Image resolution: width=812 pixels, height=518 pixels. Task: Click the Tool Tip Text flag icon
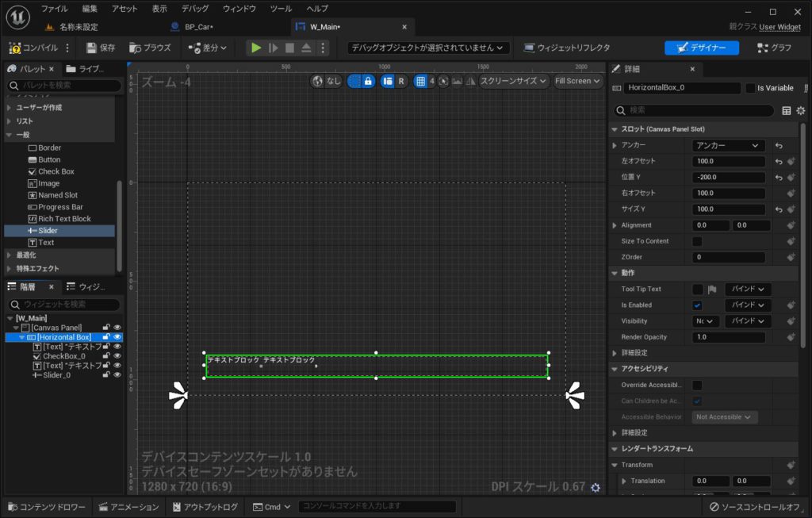tap(712, 289)
